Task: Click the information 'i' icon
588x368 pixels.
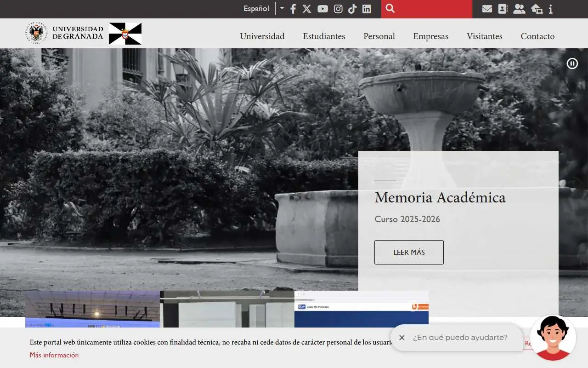Action: 550,9
